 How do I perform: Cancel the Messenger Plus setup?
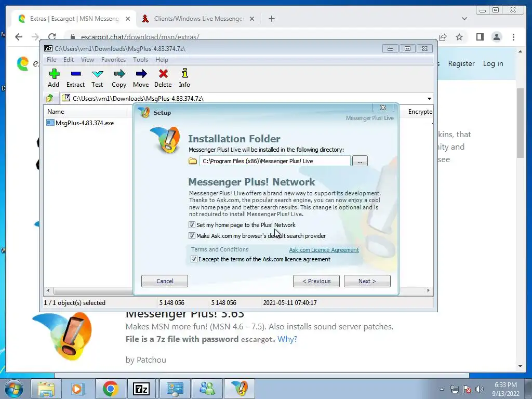click(x=165, y=281)
